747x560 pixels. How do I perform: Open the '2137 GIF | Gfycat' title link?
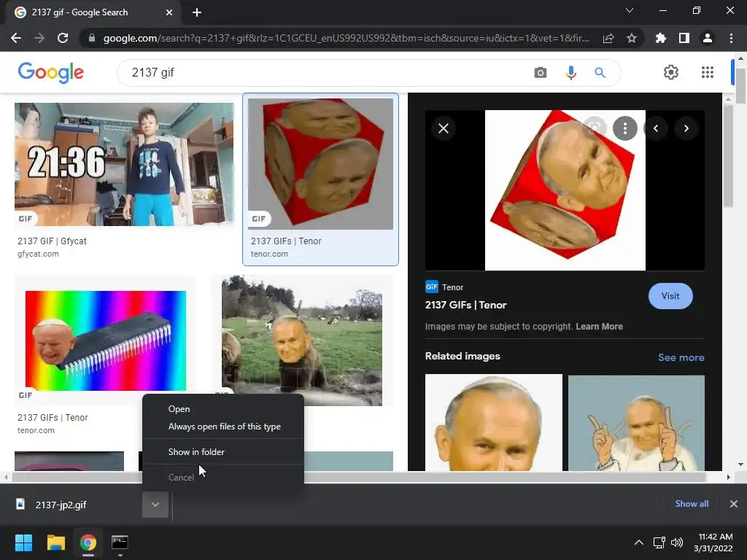(x=52, y=241)
